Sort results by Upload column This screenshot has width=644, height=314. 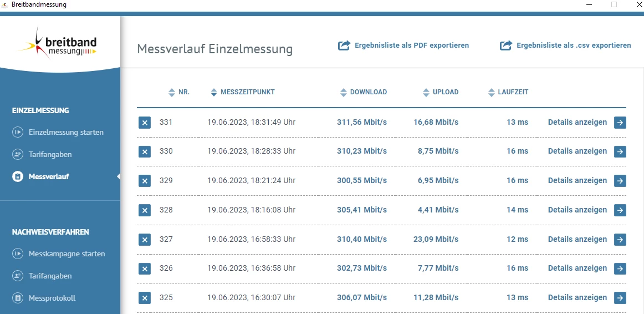point(426,92)
